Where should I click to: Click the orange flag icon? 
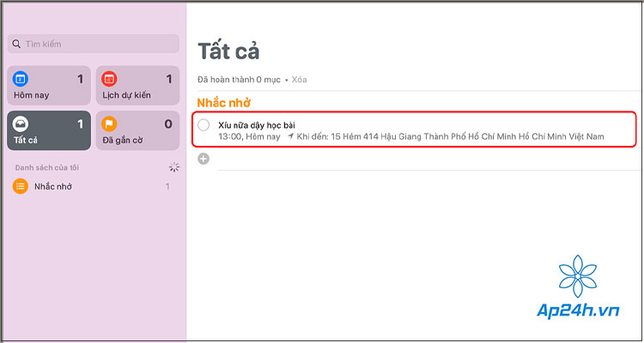109,123
